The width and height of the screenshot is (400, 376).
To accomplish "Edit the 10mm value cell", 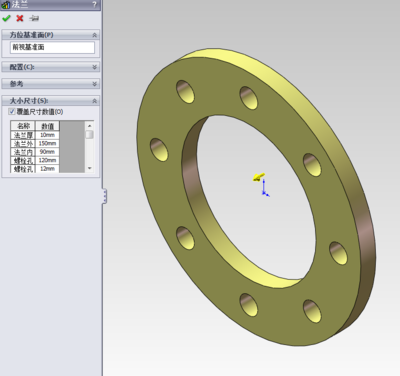I will 47,135.
